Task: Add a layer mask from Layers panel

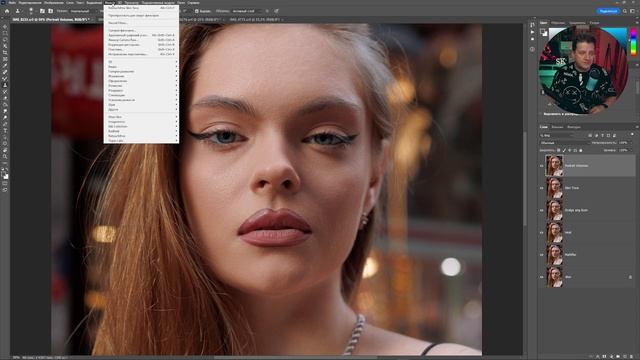Action: pos(605,356)
